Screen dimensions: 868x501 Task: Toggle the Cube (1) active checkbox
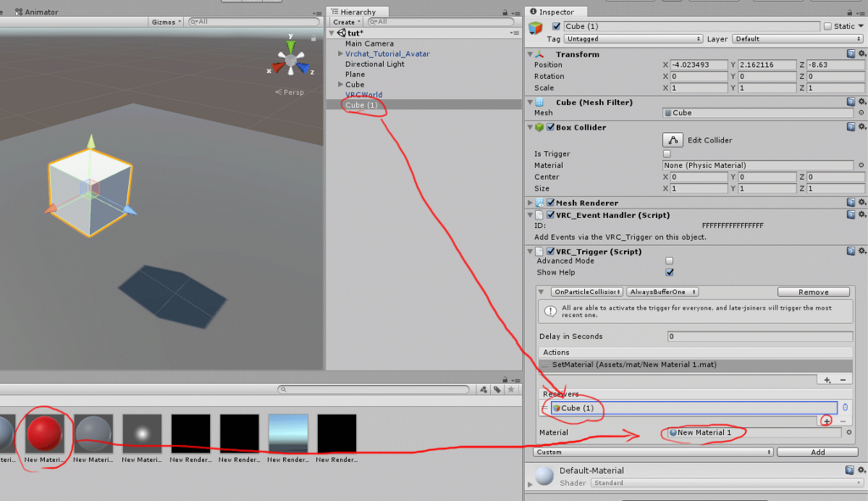[556, 26]
